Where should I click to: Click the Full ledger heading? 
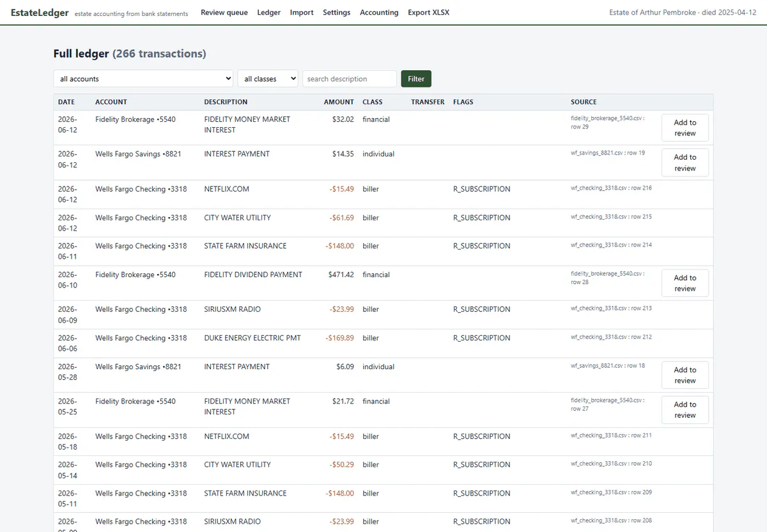pyautogui.click(x=130, y=54)
